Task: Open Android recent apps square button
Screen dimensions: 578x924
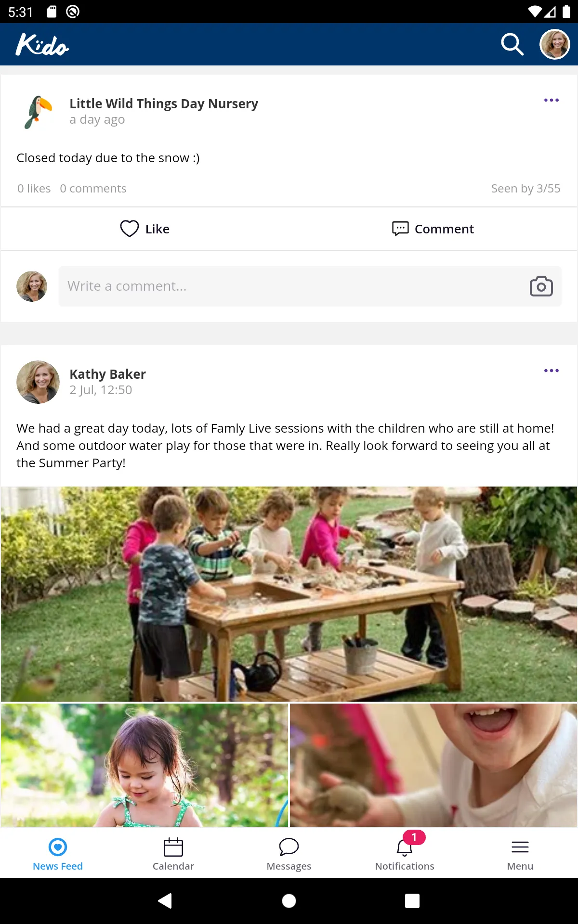Action: click(412, 900)
